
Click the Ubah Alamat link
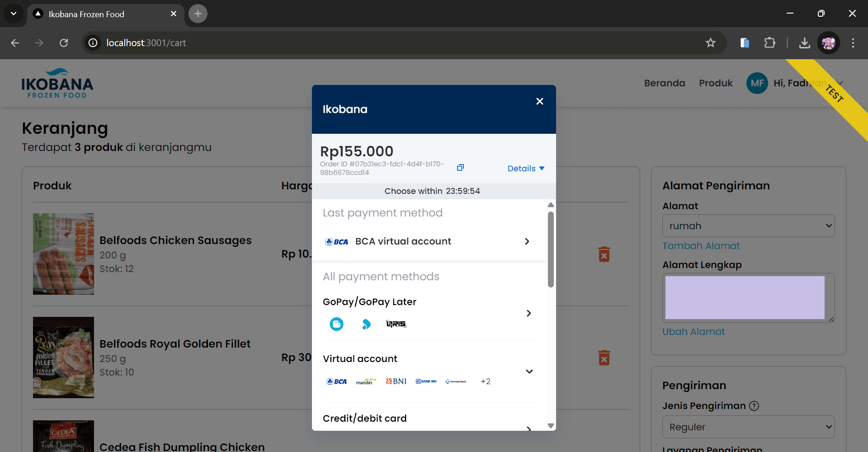tap(693, 332)
